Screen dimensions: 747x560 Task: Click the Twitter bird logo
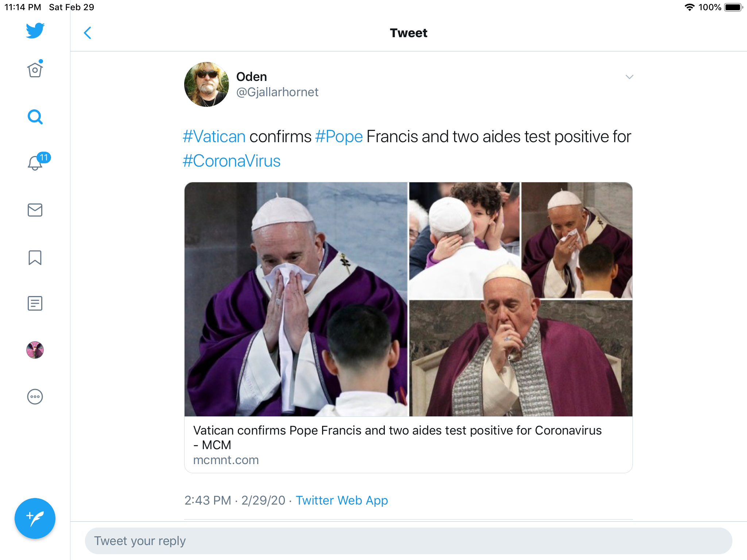35,31
